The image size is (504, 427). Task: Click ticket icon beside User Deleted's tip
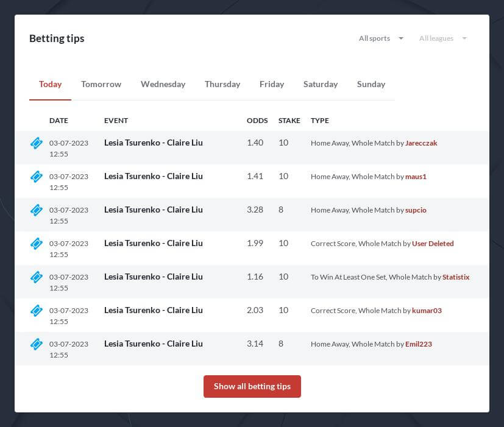(x=37, y=244)
